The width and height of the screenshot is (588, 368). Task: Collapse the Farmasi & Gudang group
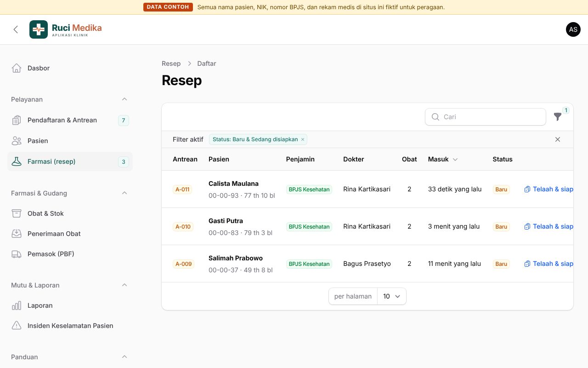(x=124, y=193)
